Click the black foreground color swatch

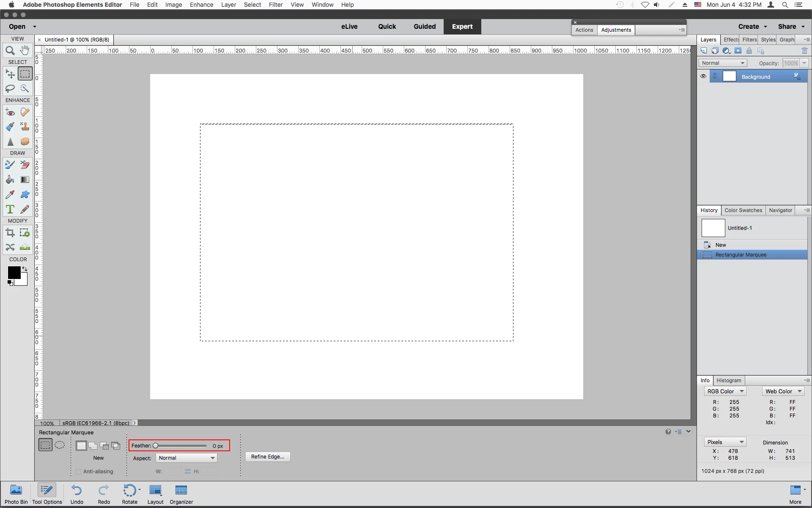point(13,272)
